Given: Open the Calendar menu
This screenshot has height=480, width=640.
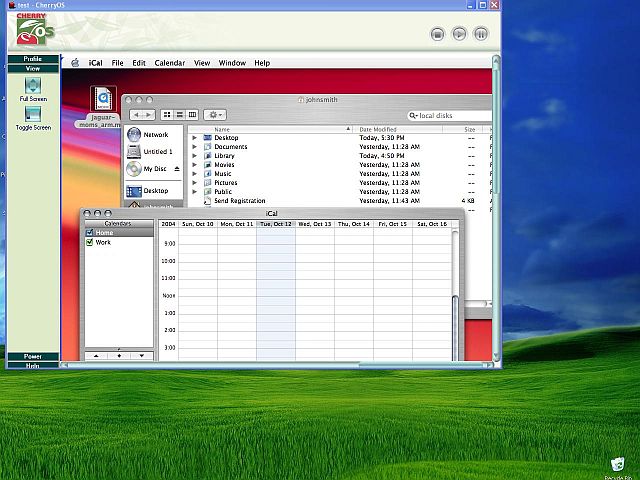Looking at the screenshot, I should [170, 63].
